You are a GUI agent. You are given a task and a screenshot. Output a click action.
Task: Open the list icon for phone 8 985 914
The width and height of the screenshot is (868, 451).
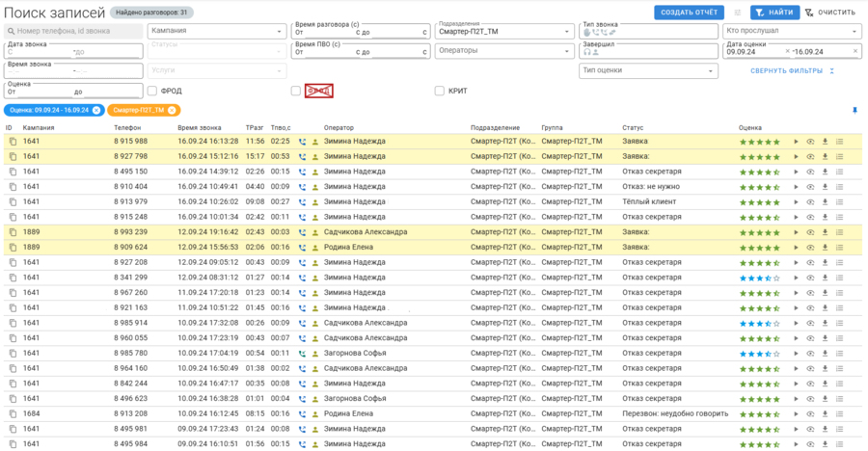coord(840,323)
